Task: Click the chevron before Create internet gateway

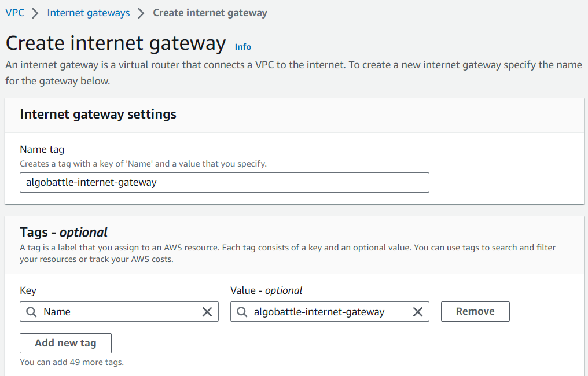Action: click(139, 12)
